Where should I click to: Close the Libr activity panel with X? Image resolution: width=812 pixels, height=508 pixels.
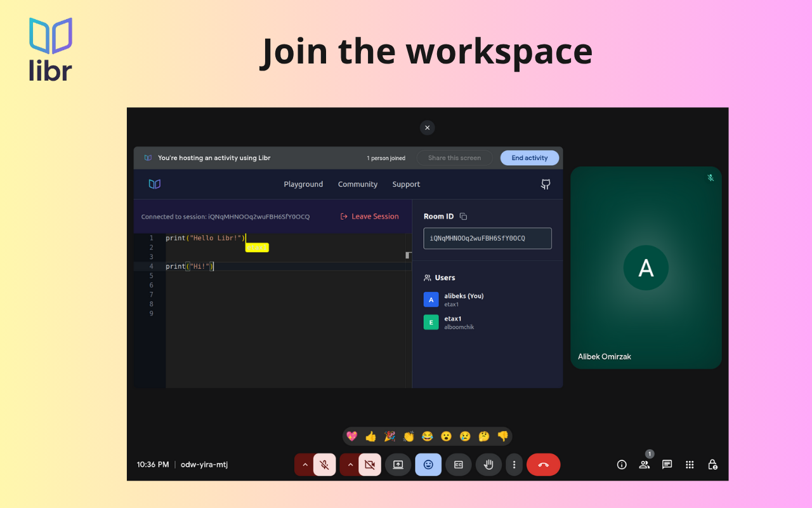[x=427, y=128]
